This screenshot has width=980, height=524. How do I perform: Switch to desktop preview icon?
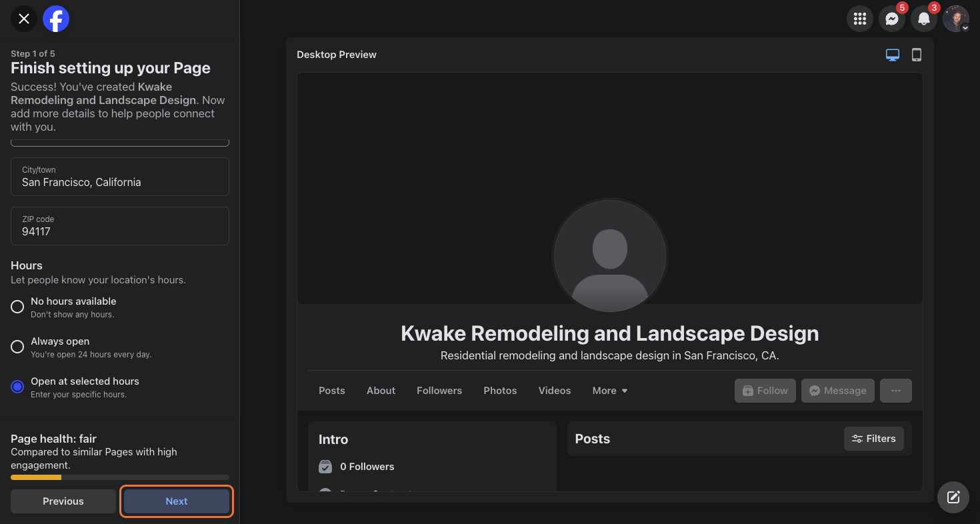pyautogui.click(x=893, y=55)
